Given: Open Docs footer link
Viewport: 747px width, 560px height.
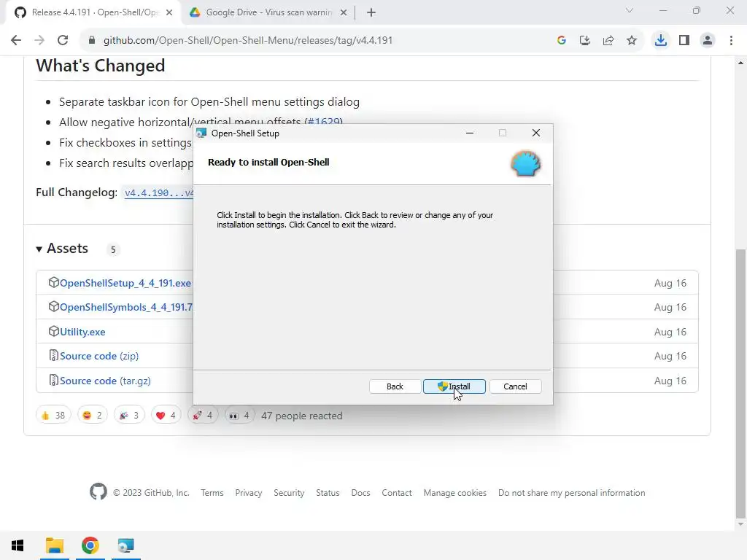Looking at the screenshot, I should (360, 493).
